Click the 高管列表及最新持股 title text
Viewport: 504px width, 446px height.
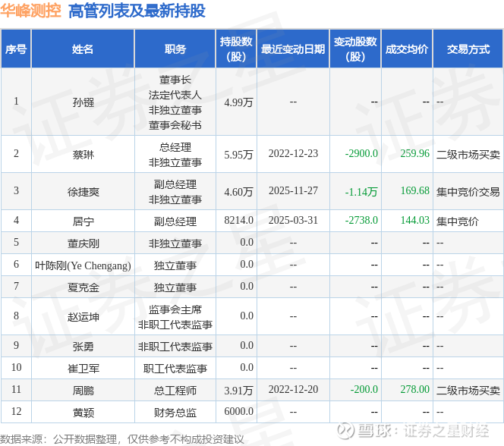coord(137,11)
